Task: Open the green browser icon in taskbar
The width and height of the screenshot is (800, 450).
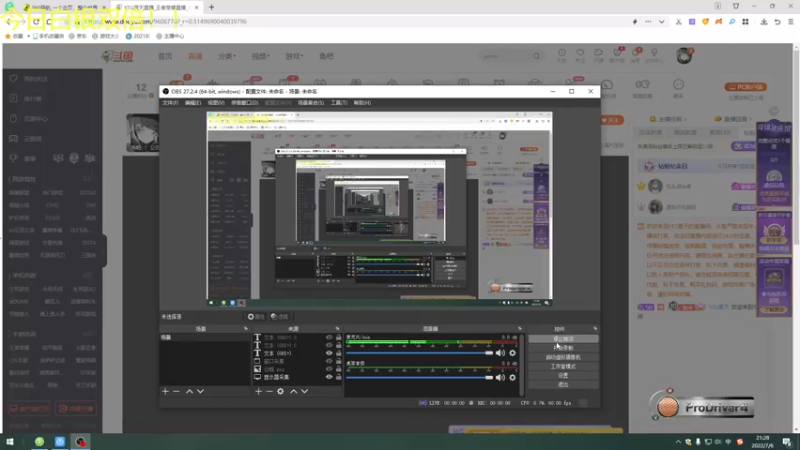Action: coord(39,442)
